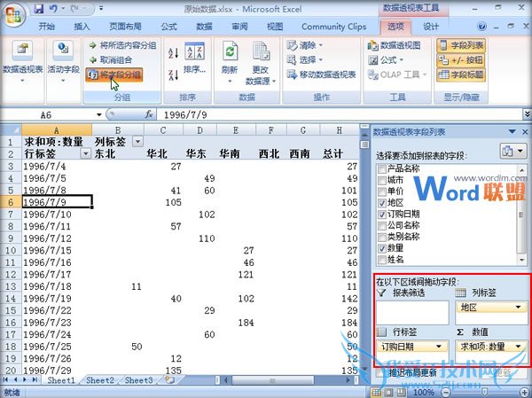Click the select-all corner of the grid
532x398 pixels.
click(x=11, y=130)
